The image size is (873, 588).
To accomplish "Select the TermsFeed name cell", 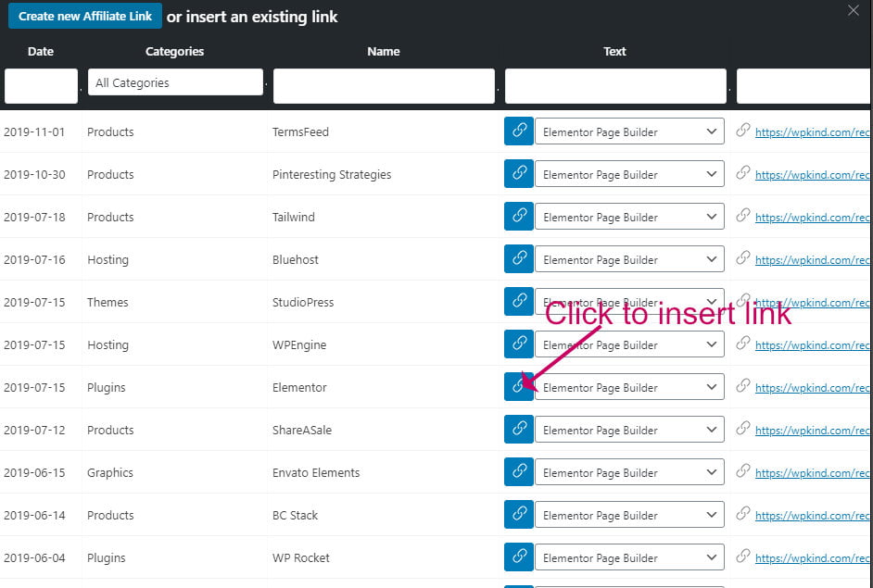I will tap(300, 131).
